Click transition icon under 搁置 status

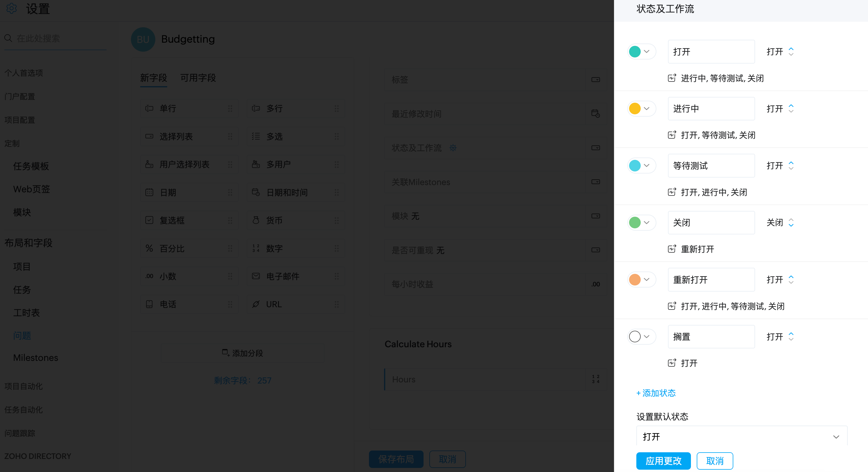671,363
